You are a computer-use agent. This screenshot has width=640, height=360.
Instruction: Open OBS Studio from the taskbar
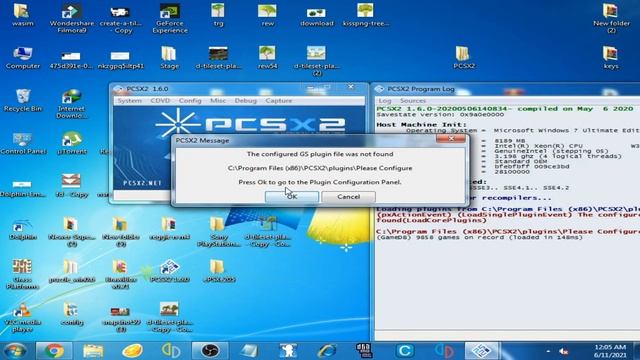click(210, 351)
